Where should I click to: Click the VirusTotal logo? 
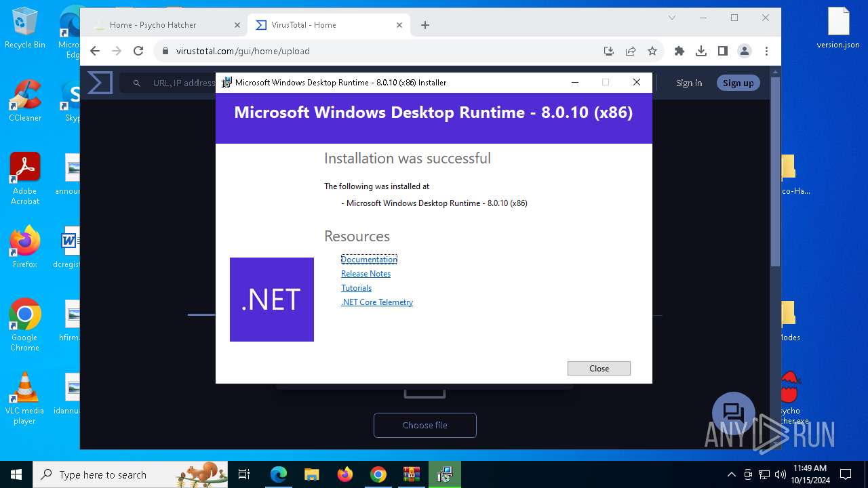coord(100,83)
